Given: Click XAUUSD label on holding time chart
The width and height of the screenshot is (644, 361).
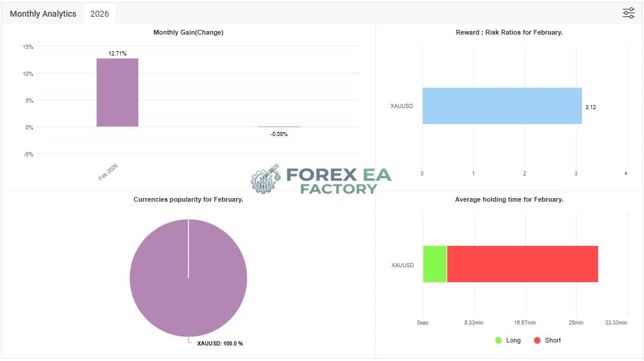Looking at the screenshot, I should coord(402,265).
